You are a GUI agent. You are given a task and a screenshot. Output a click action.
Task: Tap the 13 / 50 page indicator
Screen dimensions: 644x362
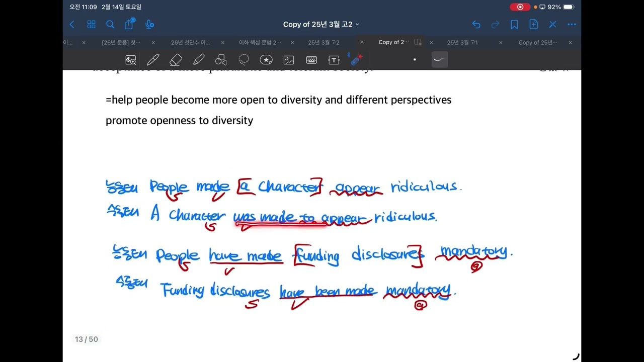[87, 339]
